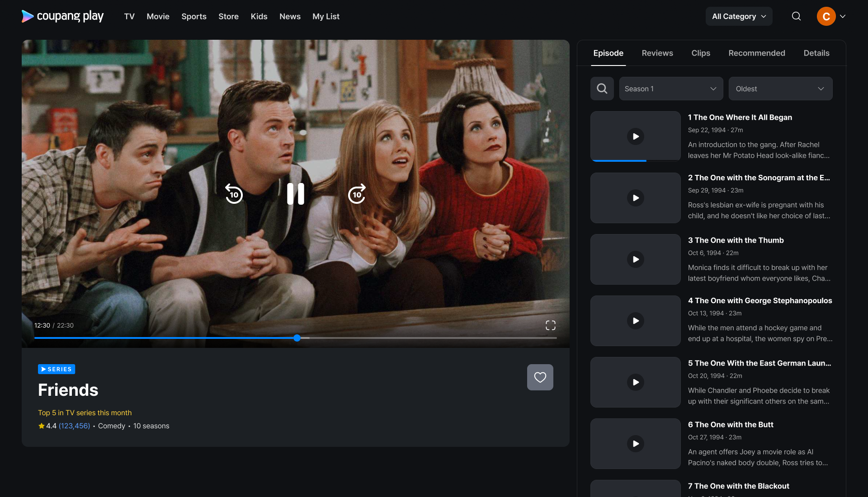Select episode 5 East German Laundry thumbnail
Screen dimensions: 868x497
tap(635, 382)
